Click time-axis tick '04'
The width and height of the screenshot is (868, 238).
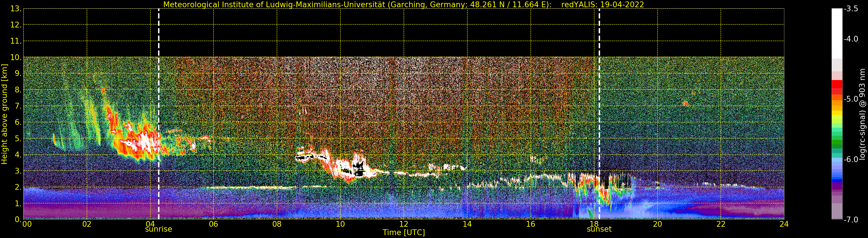[150, 224]
